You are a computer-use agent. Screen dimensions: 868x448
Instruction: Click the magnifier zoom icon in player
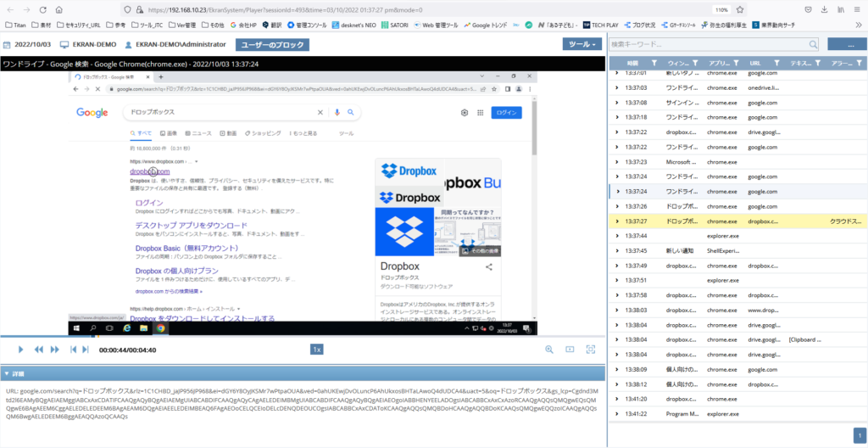pyautogui.click(x=549, y=350)
